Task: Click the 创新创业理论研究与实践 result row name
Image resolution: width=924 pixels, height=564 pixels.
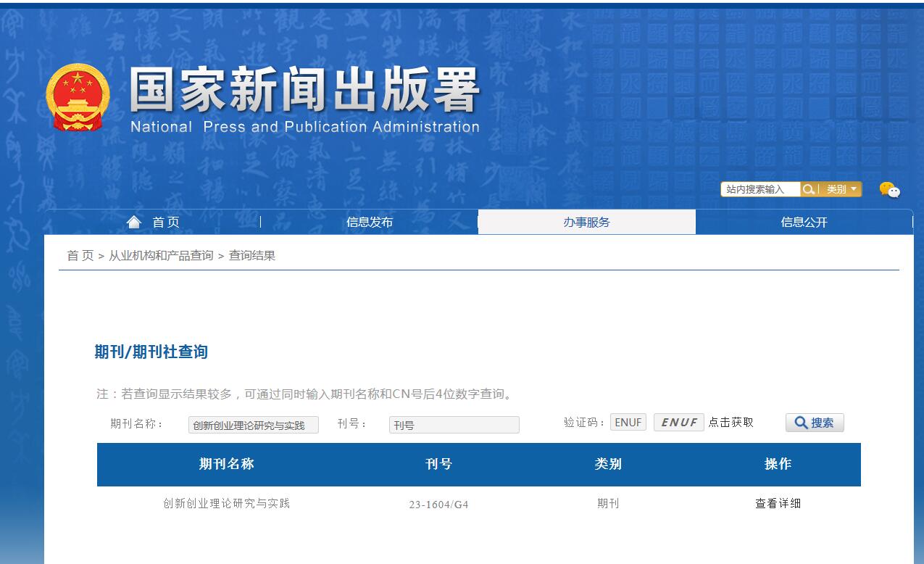Action: tap(226, 503)
